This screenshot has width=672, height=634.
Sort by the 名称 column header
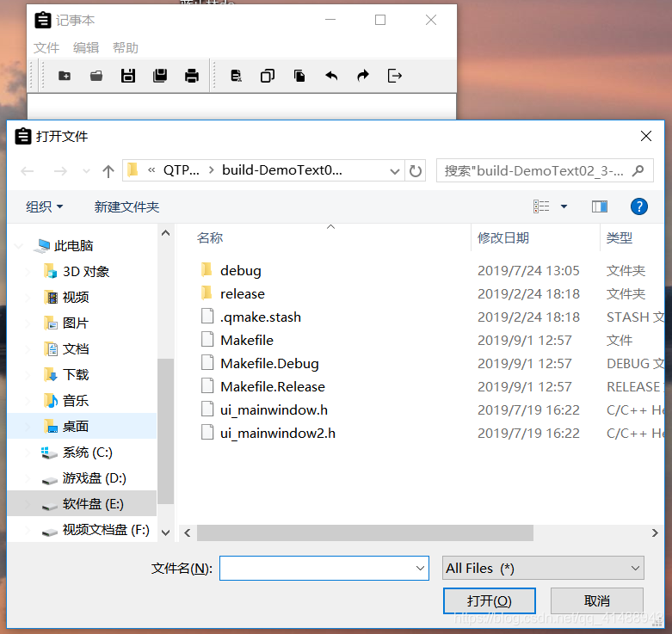pos(210,237)
